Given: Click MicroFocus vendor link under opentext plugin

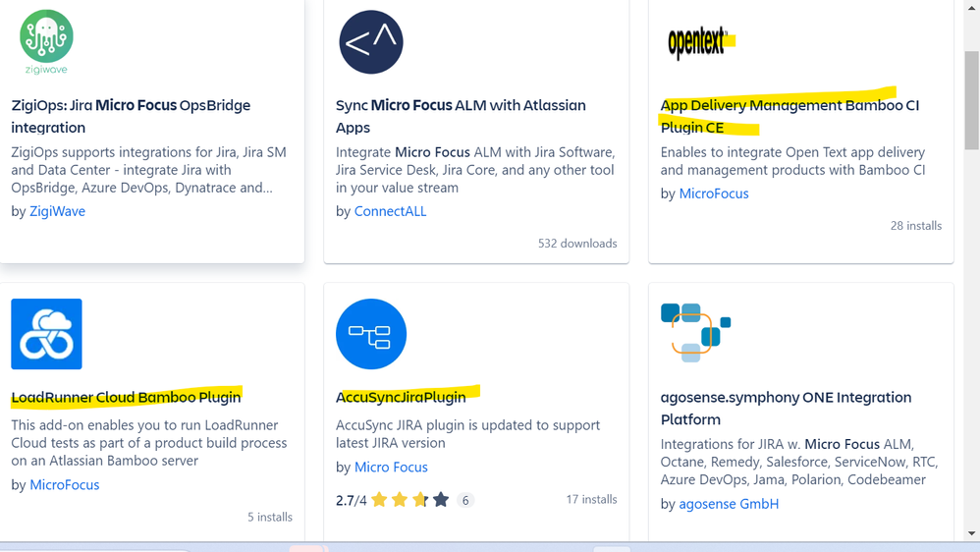Looking at the screenshot, I should (x=714, y=193).
